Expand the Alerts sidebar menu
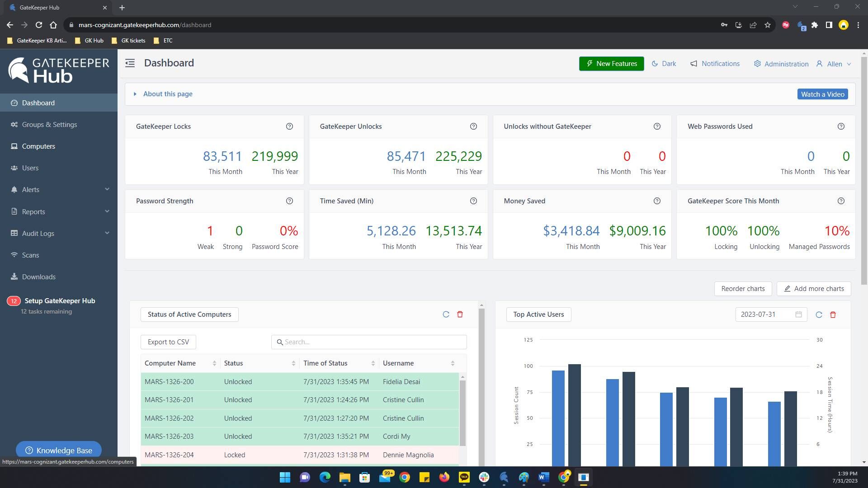Screen dimensions: 868x488 31,189
